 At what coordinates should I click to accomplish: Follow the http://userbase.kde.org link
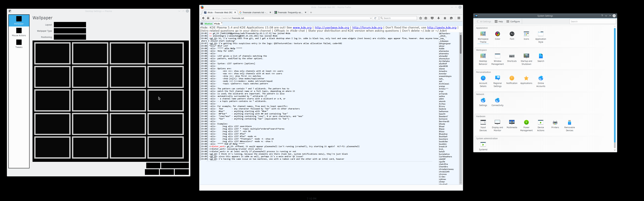tap(332, 27)
